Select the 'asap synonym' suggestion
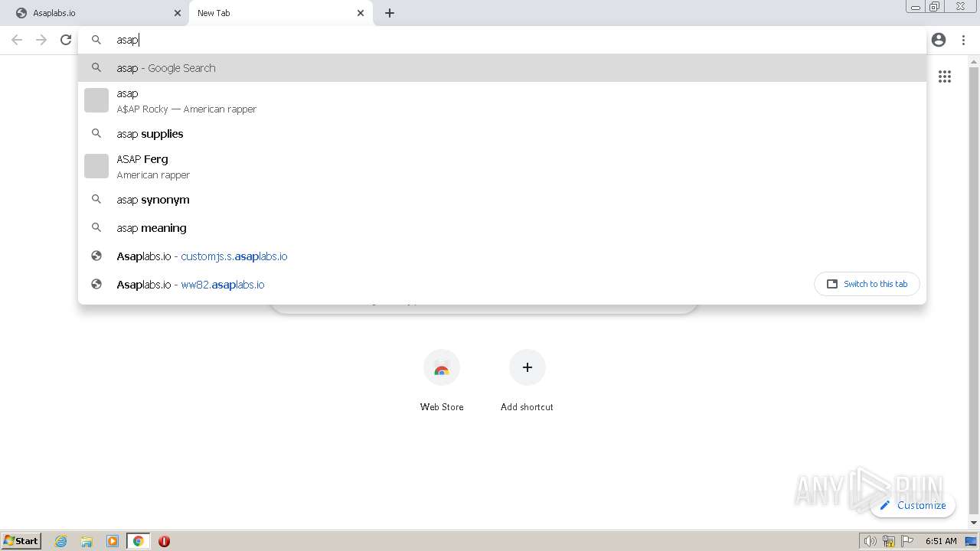This screenshot has width=980, height=551. (x=501, y=200)
